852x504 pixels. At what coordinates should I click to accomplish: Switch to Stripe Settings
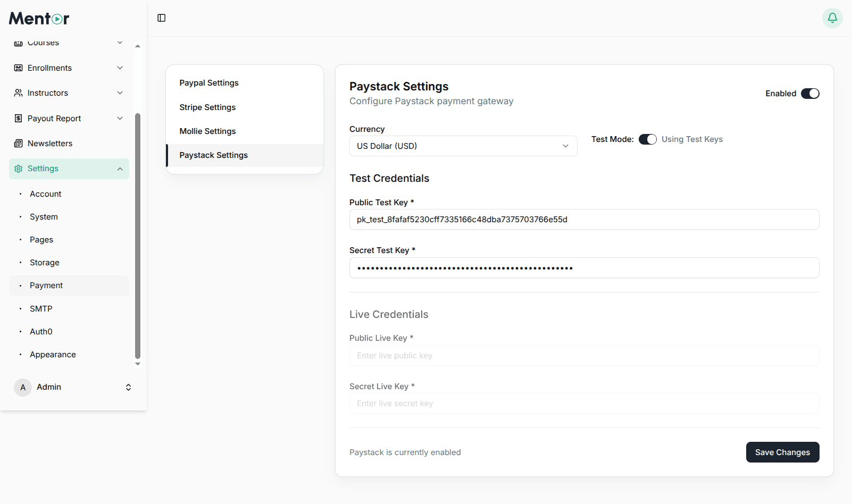pyautogui.click(x=207, y=107)
